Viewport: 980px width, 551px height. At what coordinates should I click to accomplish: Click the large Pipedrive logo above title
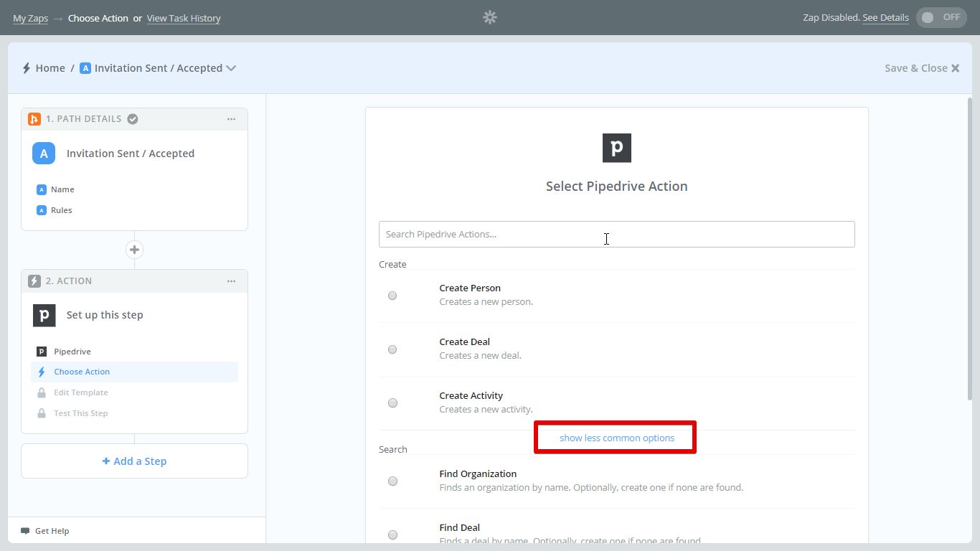pyautogui.click(x=617, y=148)
